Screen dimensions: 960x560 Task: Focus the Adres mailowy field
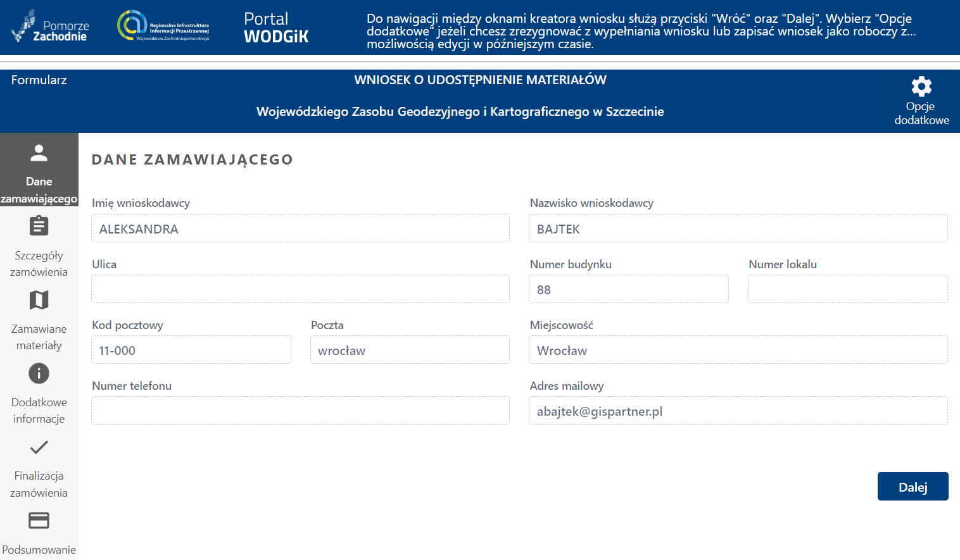738,411
